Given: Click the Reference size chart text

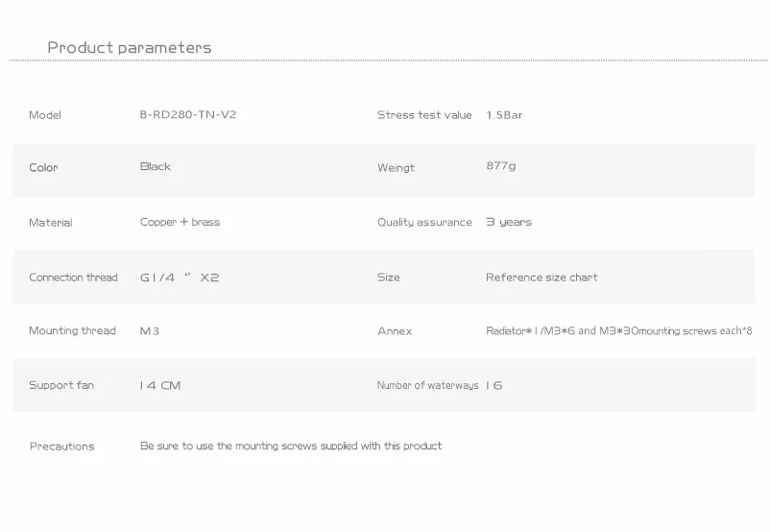Looking at the screenshot, I should 541,278.
